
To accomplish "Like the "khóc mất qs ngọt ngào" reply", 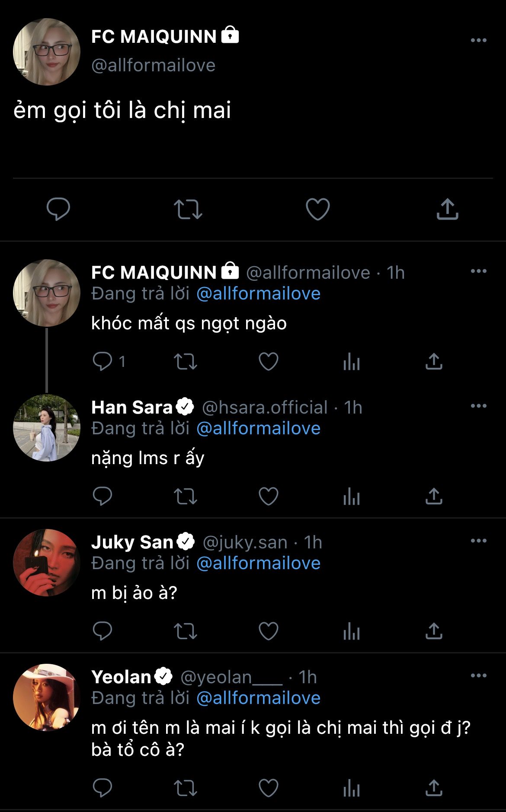I will [268, 362].
